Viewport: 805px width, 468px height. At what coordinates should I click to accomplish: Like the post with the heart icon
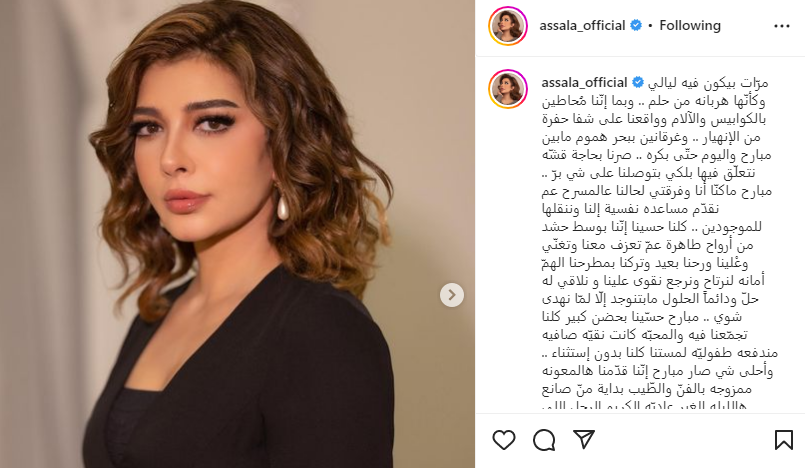(x=504, y=440)
